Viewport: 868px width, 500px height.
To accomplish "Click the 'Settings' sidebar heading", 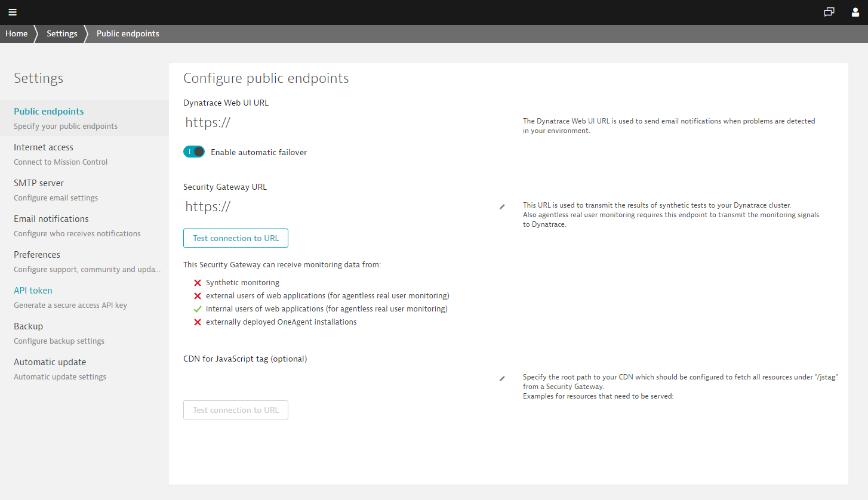I will tap(39, 78).
